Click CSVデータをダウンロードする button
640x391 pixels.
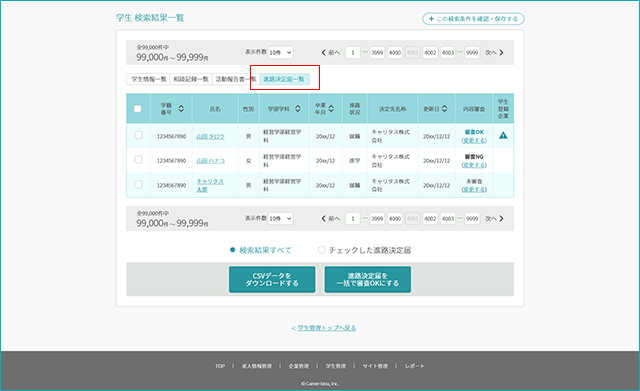[272, 280]
